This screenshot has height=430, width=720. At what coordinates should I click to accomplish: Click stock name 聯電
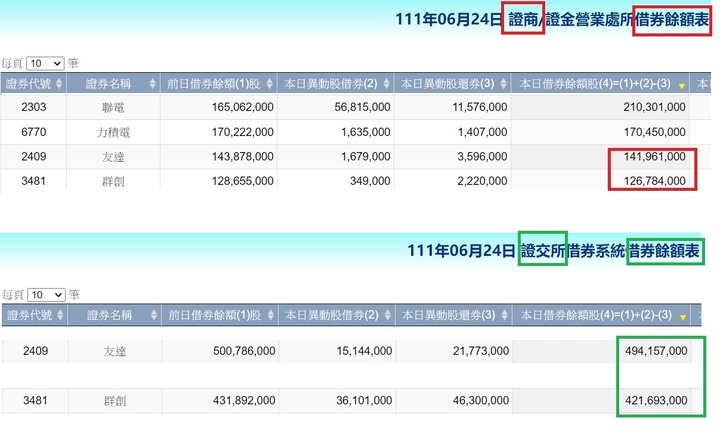(113, 108)
